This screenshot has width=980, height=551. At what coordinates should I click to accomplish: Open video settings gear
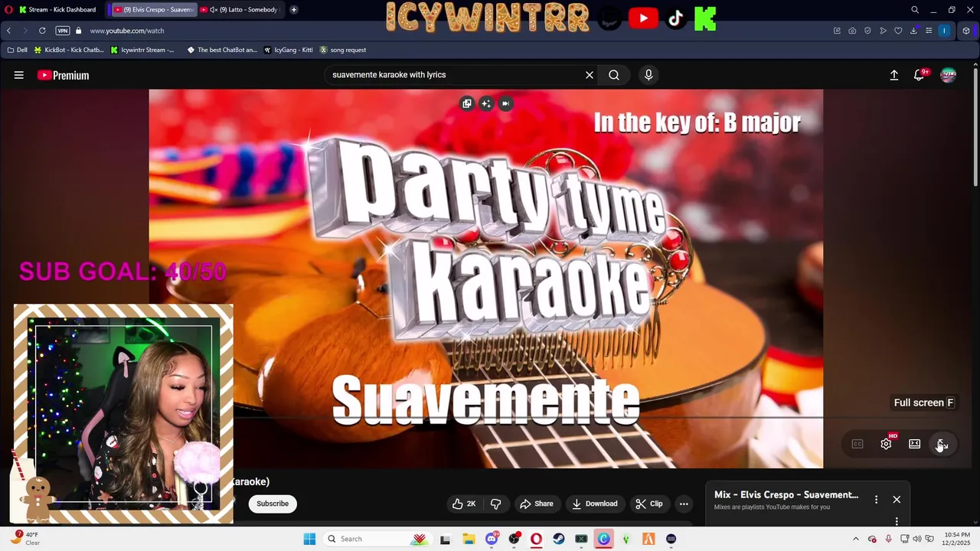tap(887, 444)
